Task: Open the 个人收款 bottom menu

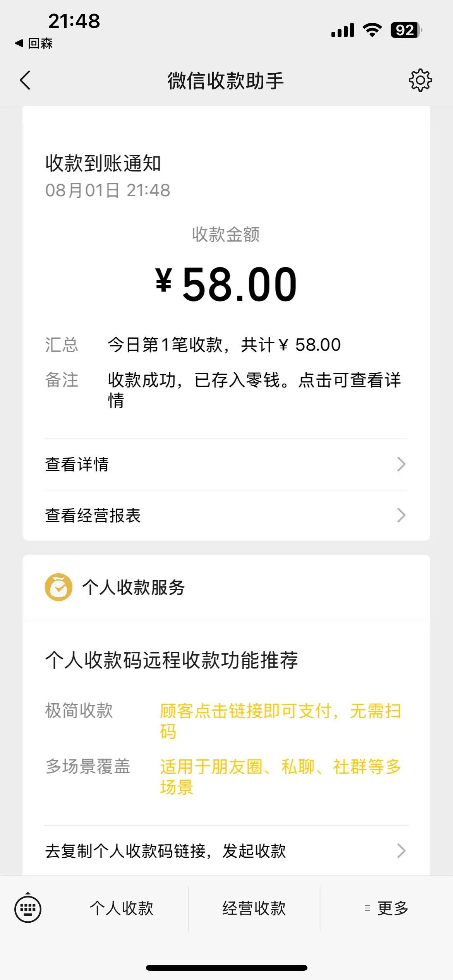Action: pos(122,908)
